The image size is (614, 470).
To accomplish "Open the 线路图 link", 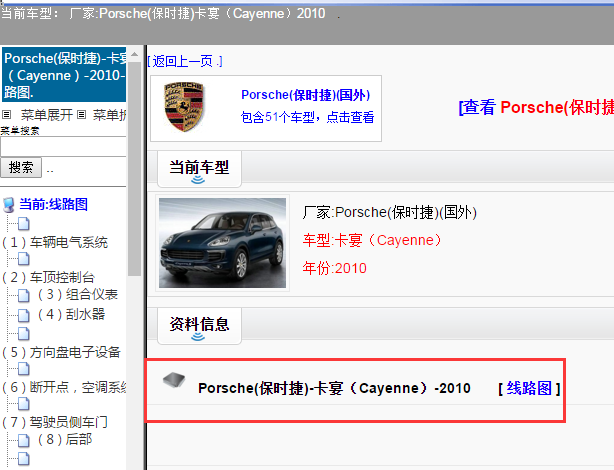I will coord(529,388).
